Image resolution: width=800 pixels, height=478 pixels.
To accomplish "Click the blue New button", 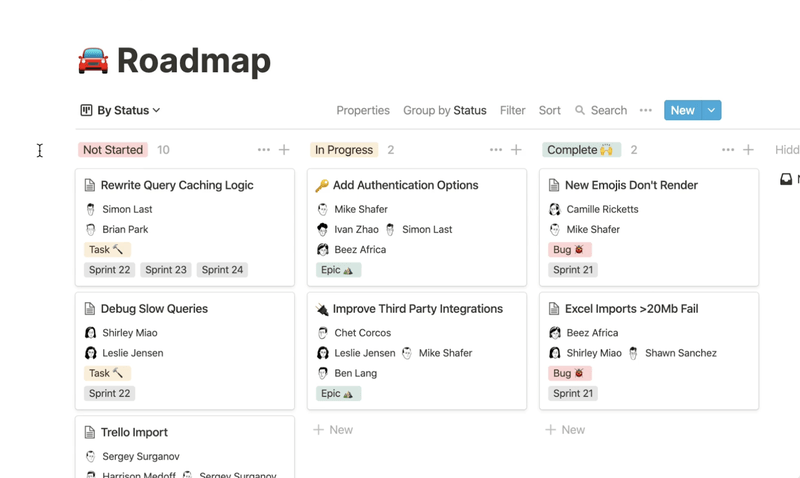I will click(x=683, y=110).
